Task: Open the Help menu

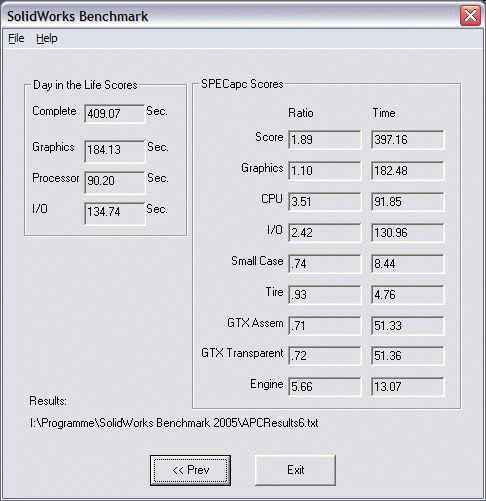Action: coord(47,38)
